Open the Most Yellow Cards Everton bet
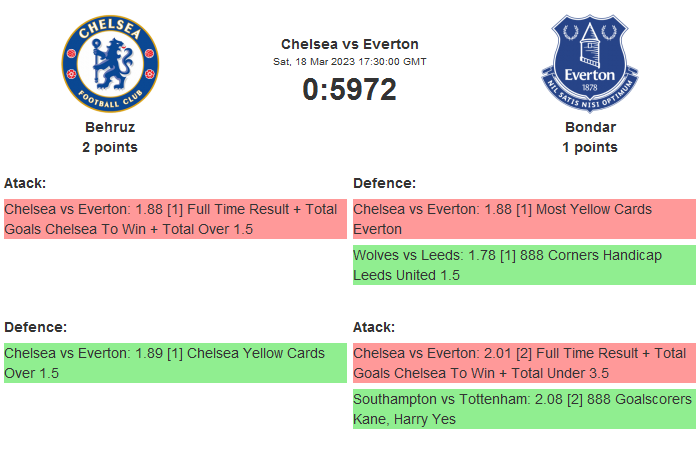The height and width of the screenshot is (460, 700). [x=524, y=219]
